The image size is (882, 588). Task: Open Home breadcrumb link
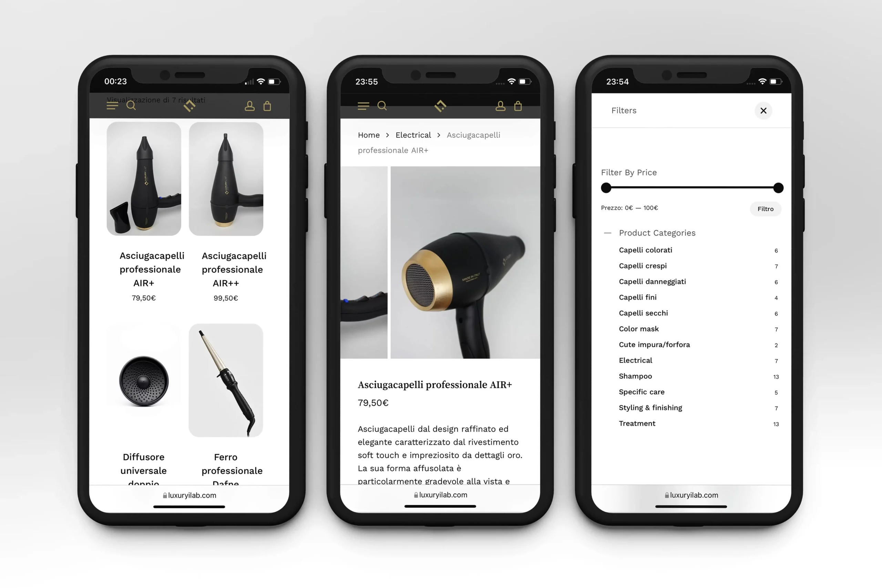click(x=369, y=135)
